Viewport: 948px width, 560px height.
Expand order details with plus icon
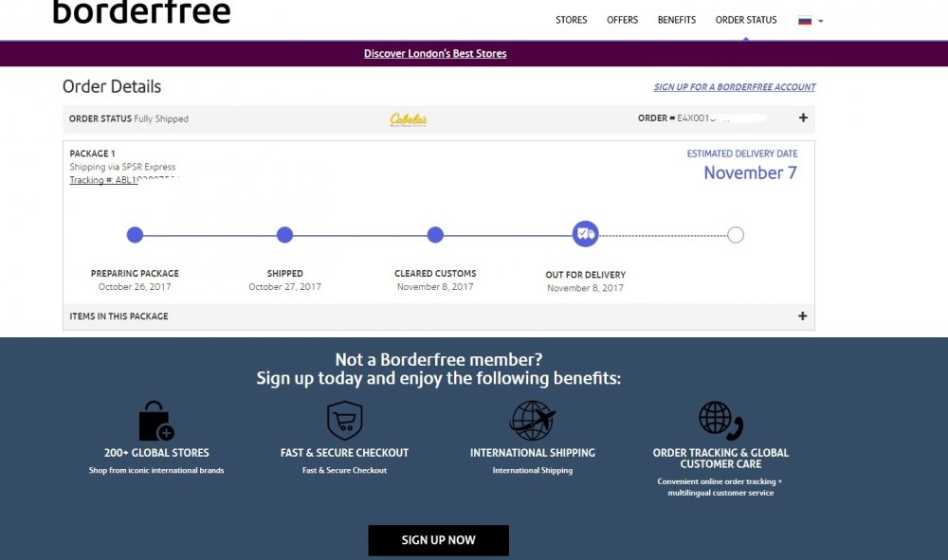point(803,118)
